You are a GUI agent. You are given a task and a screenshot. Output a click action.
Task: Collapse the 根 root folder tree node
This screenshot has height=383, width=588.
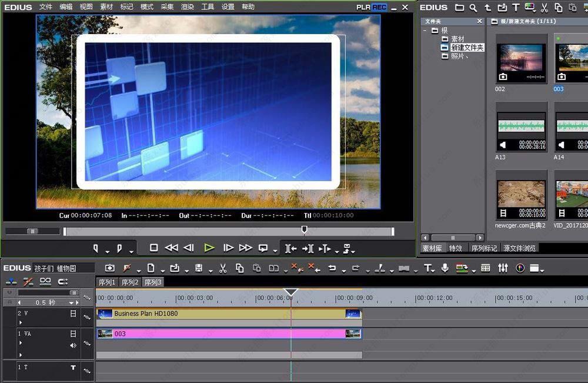tap(425, 31)
